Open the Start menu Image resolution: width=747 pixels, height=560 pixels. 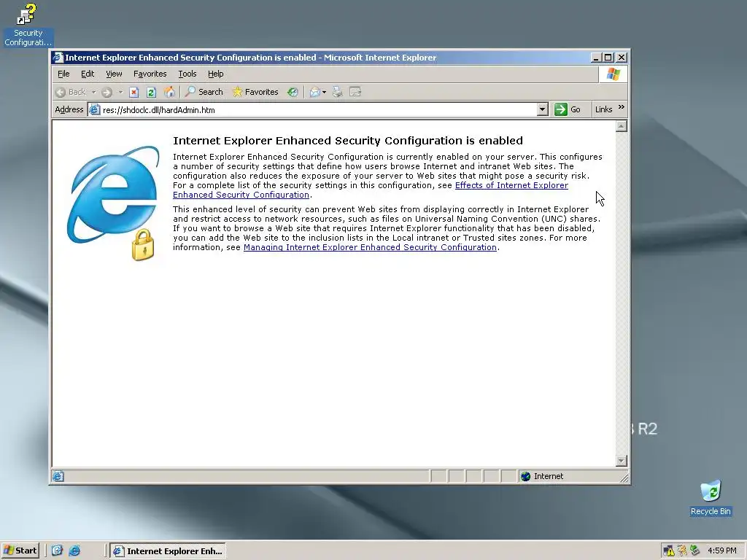click(20, 551)
